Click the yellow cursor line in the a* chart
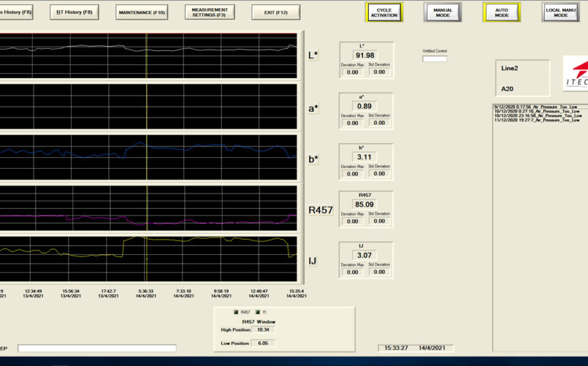 146,106
